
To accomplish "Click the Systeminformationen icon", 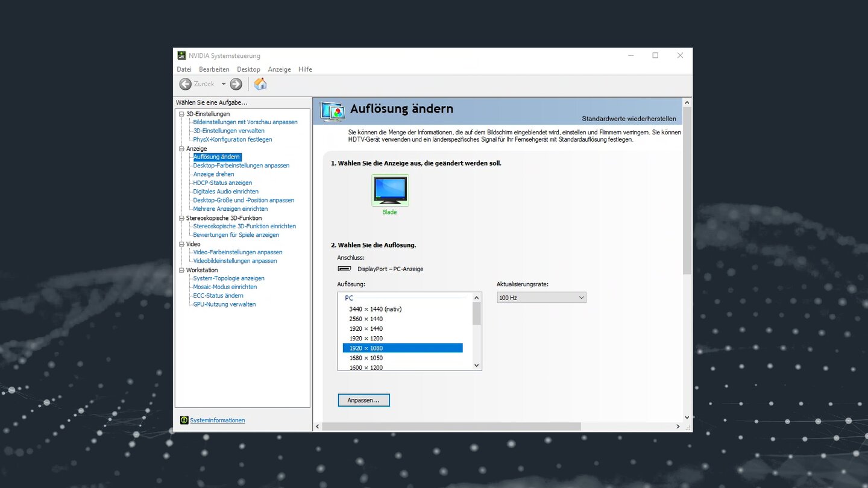I will 184,420.
